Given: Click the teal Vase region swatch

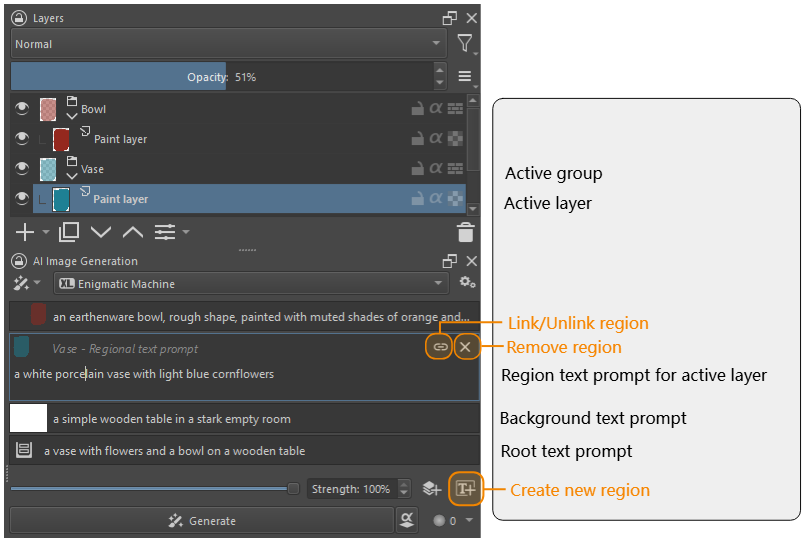Looking at the screenshot, I should pyautogui.click(x=21, y=346).
